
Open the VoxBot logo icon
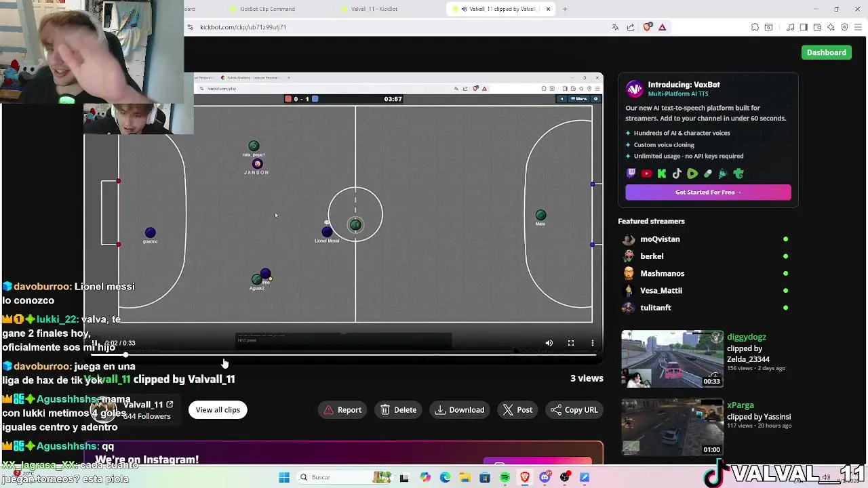tap(634, 89)
